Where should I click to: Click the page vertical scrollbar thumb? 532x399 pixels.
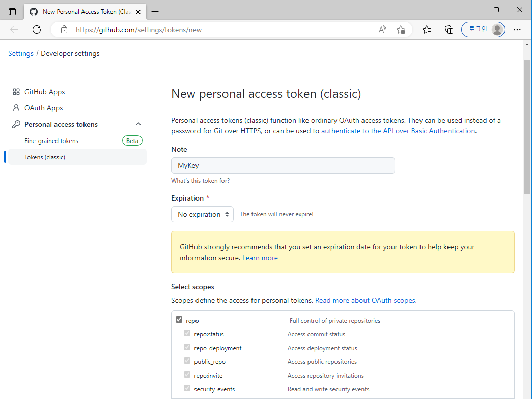[527, 127]
